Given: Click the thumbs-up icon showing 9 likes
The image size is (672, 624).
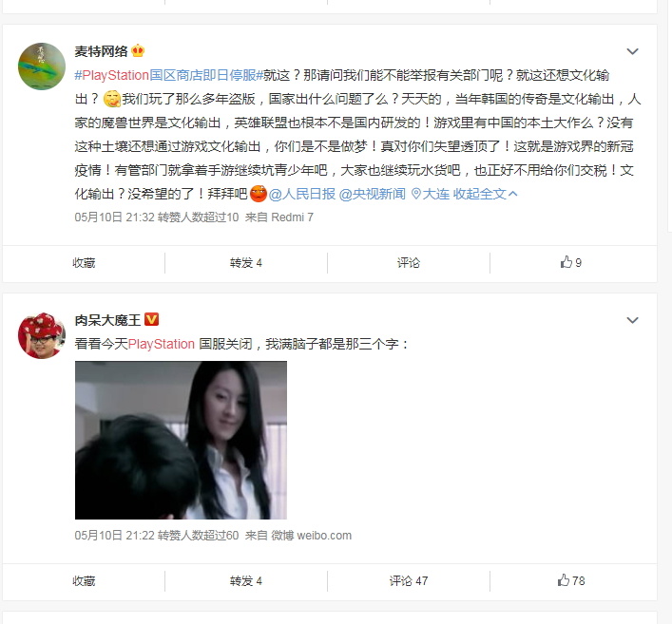Looking at the screenshot, I should [566, 262].
